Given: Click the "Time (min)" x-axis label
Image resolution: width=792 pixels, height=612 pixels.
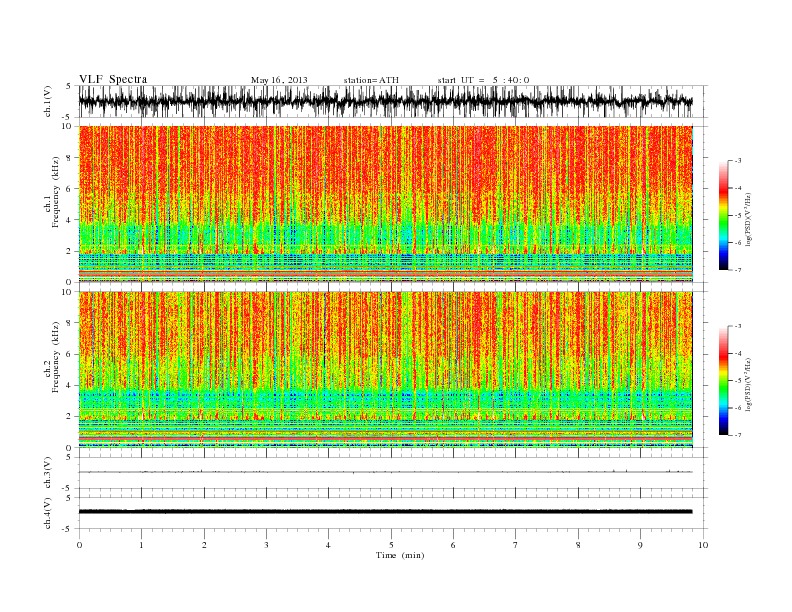Looking at the screenshot, I should [x=400, y=555].
